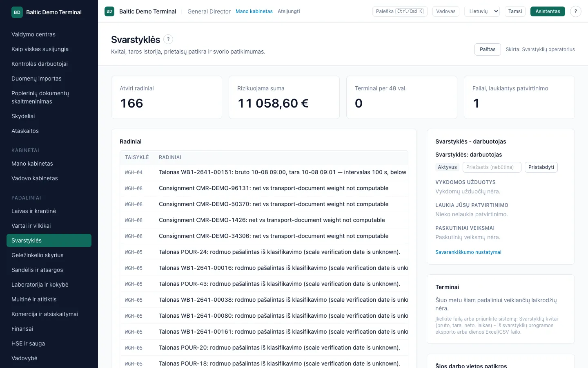
Task: Click the BD logo in the sidebar header
Action: pyautogui.click(x=17, y=12)
